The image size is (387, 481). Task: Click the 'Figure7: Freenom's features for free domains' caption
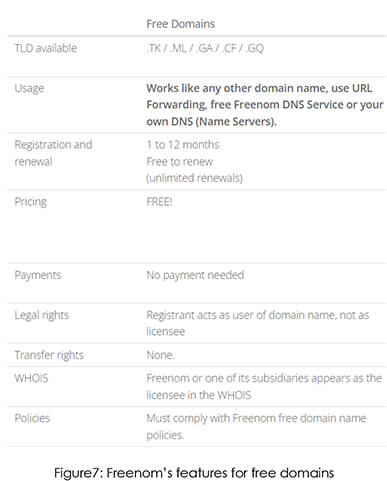194,473
